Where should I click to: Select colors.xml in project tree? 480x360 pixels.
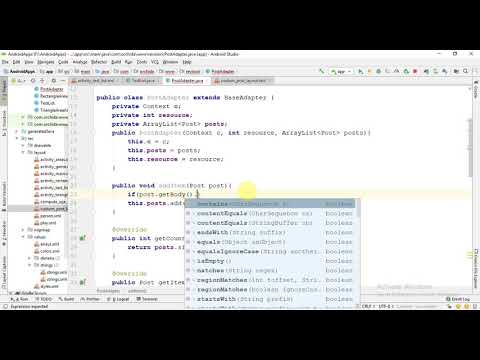pos(47,251)
